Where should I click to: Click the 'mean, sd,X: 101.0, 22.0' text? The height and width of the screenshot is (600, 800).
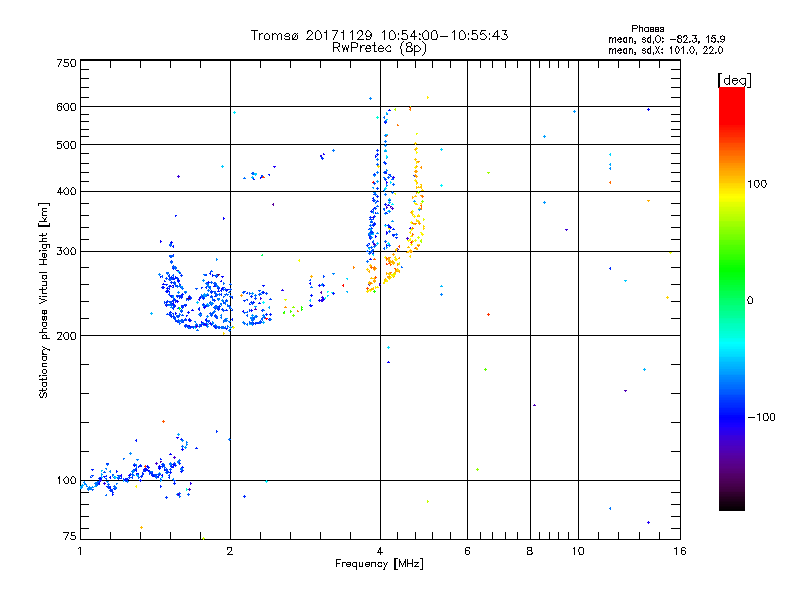pyautogui.click(x=665, y=50)
